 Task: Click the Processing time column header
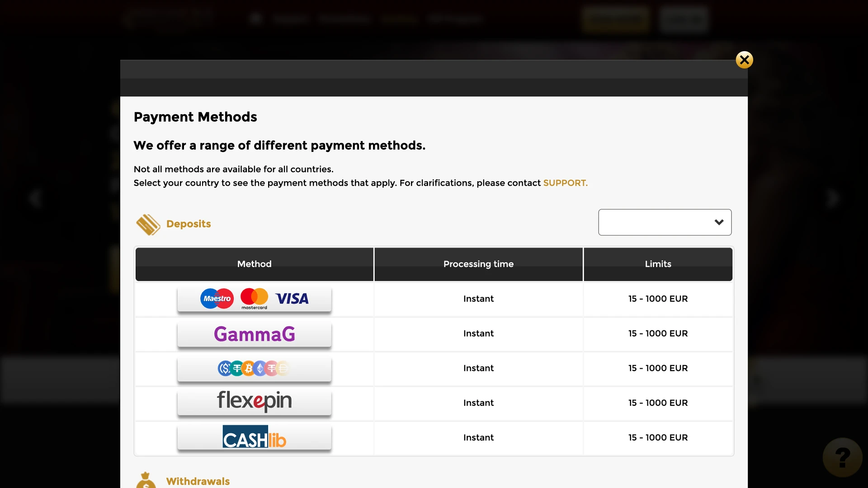[x=478, y=264]
